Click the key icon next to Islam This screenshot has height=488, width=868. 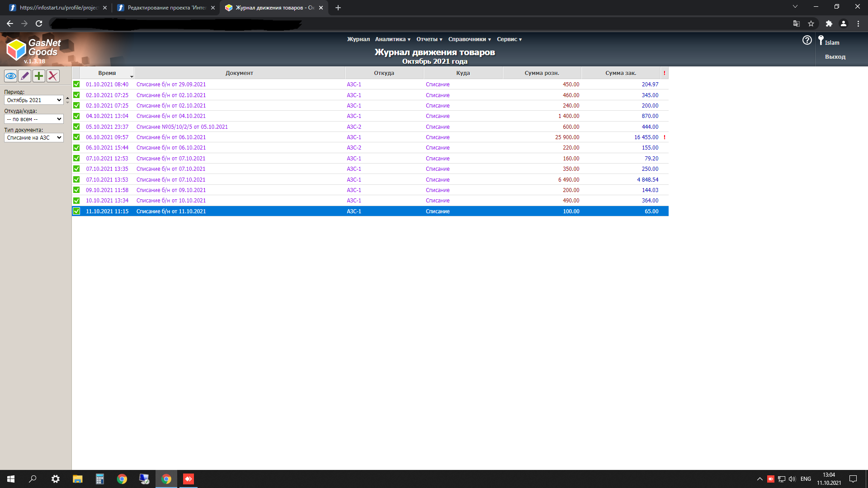click(x=821, y=40)
